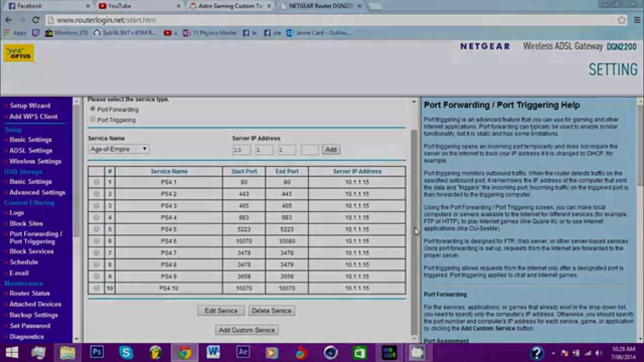The width and height of the screenshot is (644, 362).
Task: Open the Twitch bookmark icon
Action: [x=35, y=33]
